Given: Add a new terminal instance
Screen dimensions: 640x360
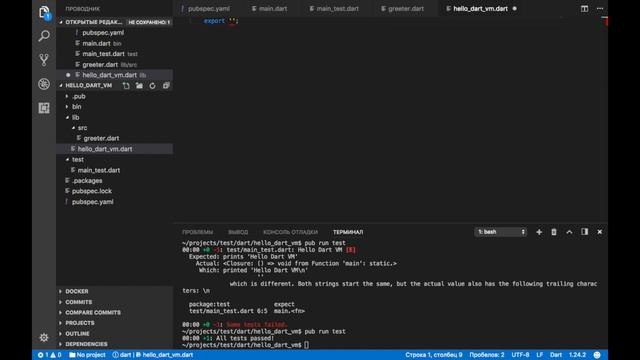Looking at the screenshot, I should pos(539,232).
